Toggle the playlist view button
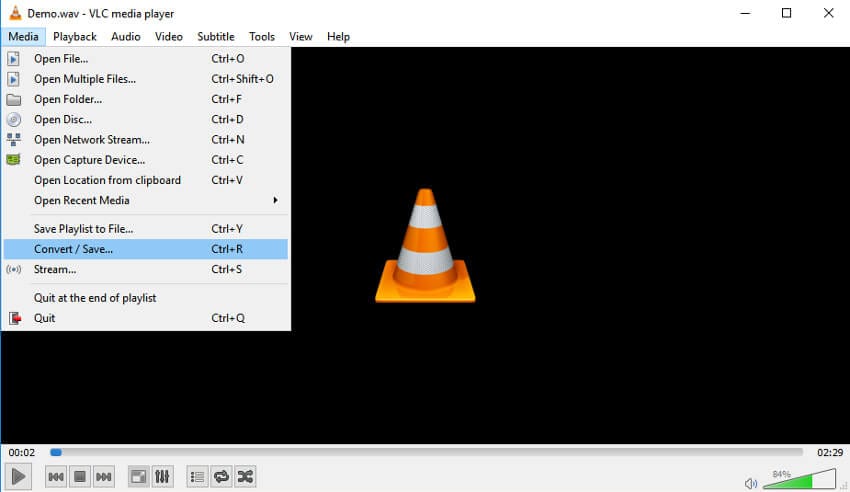The image size is (850, 492). click(197, 477)
